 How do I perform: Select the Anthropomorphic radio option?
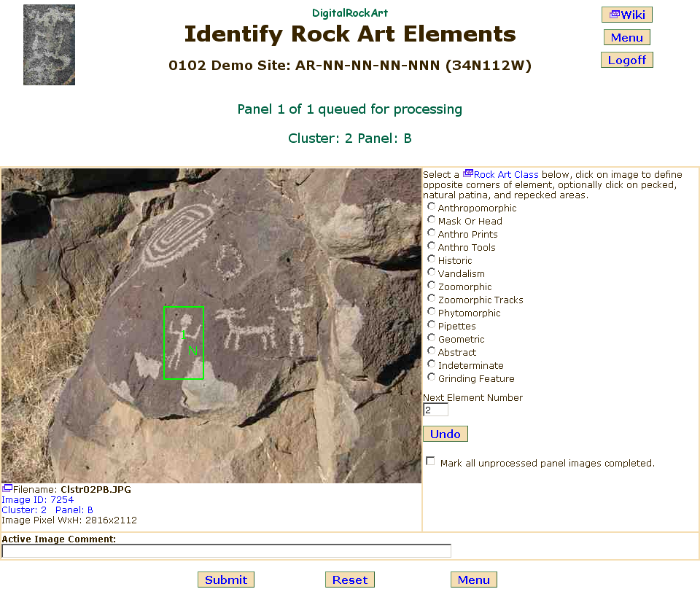[x=432, y=207]
